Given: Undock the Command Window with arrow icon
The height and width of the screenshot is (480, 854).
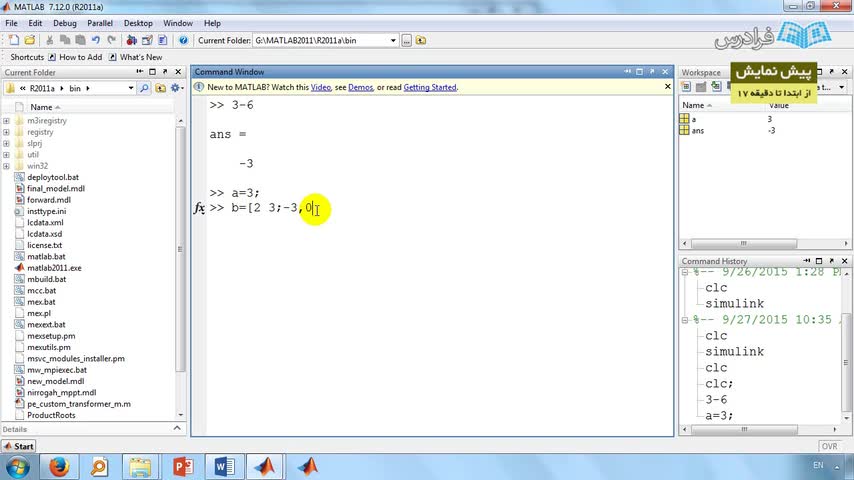Looking at the screenshot, I should (652, 72).
